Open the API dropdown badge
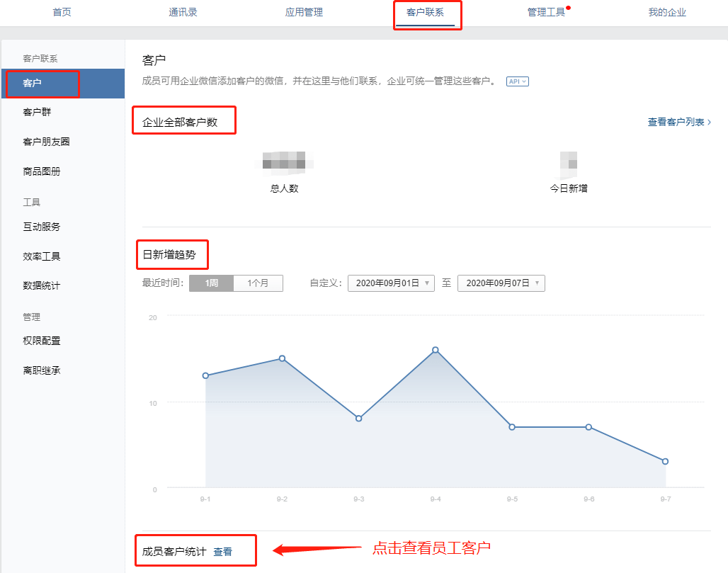The image size is (728, 573). pos(517,81)
